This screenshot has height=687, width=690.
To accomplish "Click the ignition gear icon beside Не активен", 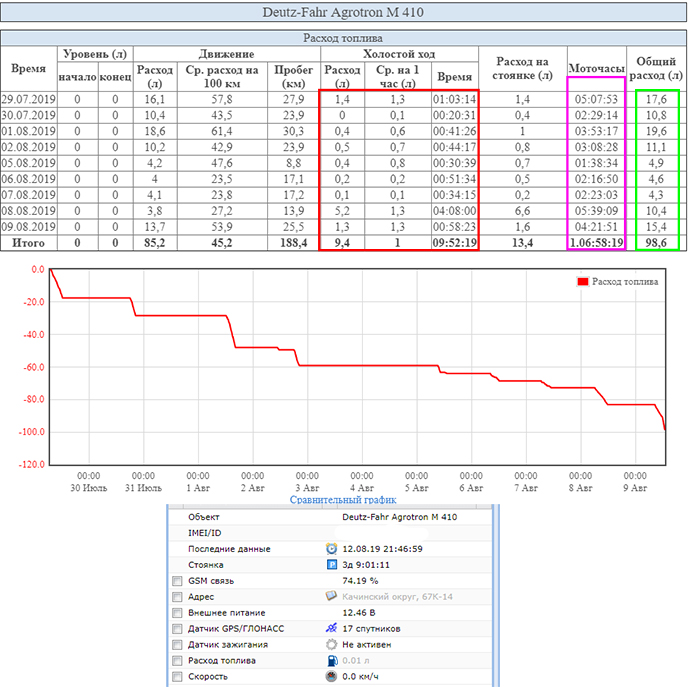I will pos(333,644).
